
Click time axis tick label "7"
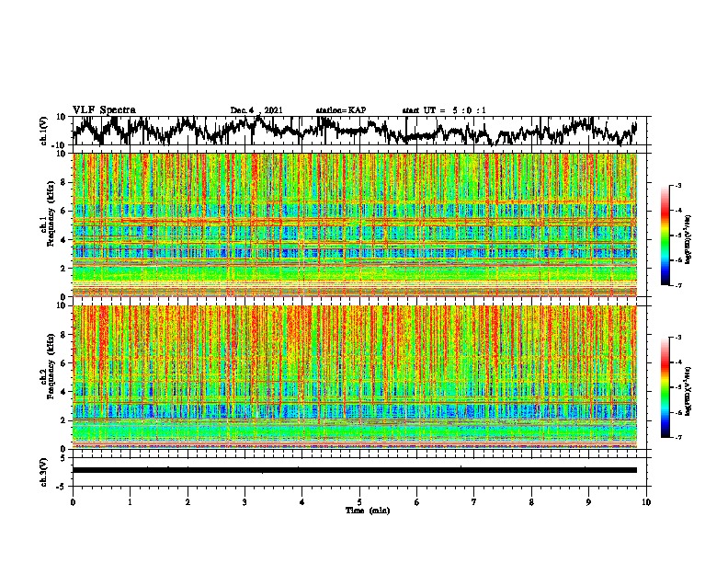tap(474, 502)
